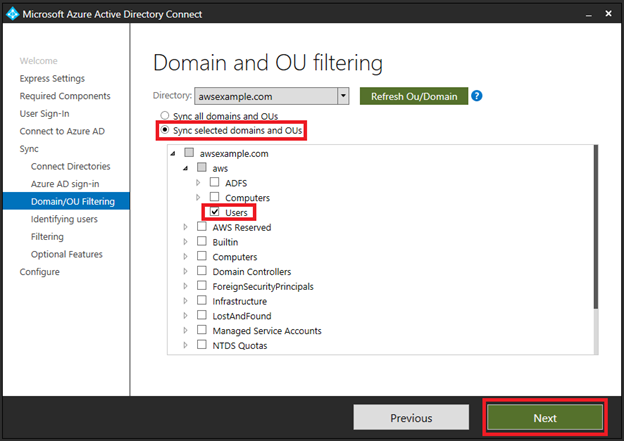Toggle the awsexample.com root checkbox
The image size is (624, 441).
click(x=189, y=153)
